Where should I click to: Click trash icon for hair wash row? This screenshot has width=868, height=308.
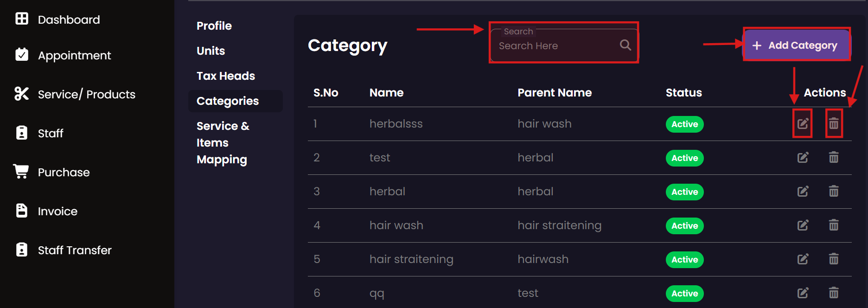[834, 225]
